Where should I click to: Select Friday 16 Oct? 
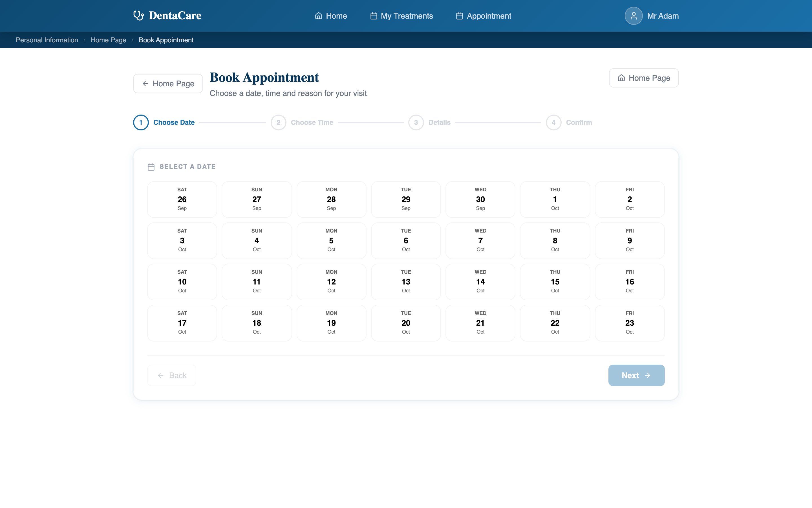tap(630, 282)
